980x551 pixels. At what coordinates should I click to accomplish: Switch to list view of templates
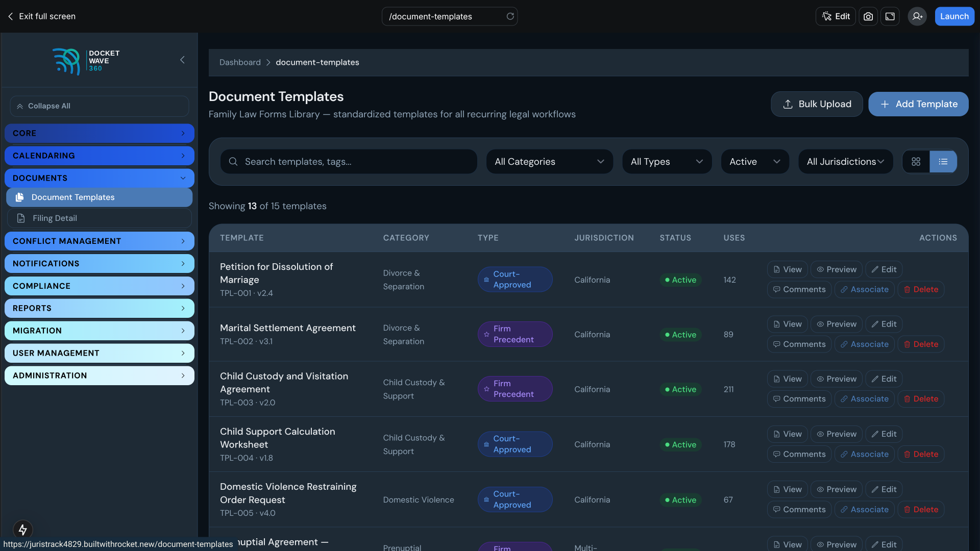tap(943, 161)
